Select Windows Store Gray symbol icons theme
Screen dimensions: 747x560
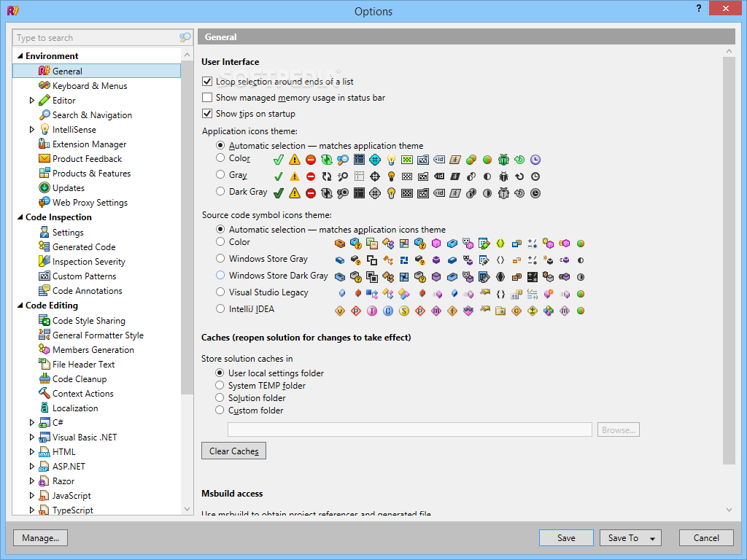pos(220,258)
